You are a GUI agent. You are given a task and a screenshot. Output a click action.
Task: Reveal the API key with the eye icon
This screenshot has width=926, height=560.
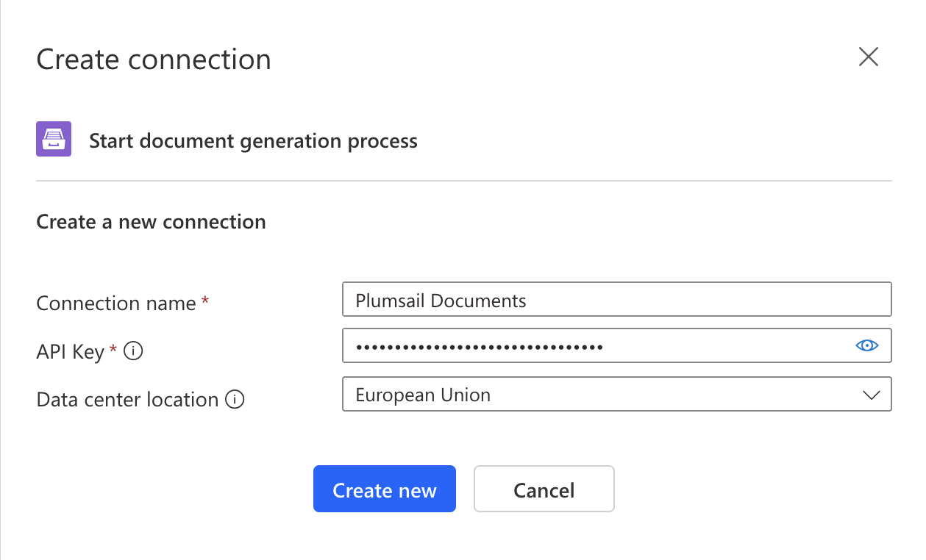(x=867, y=345)
